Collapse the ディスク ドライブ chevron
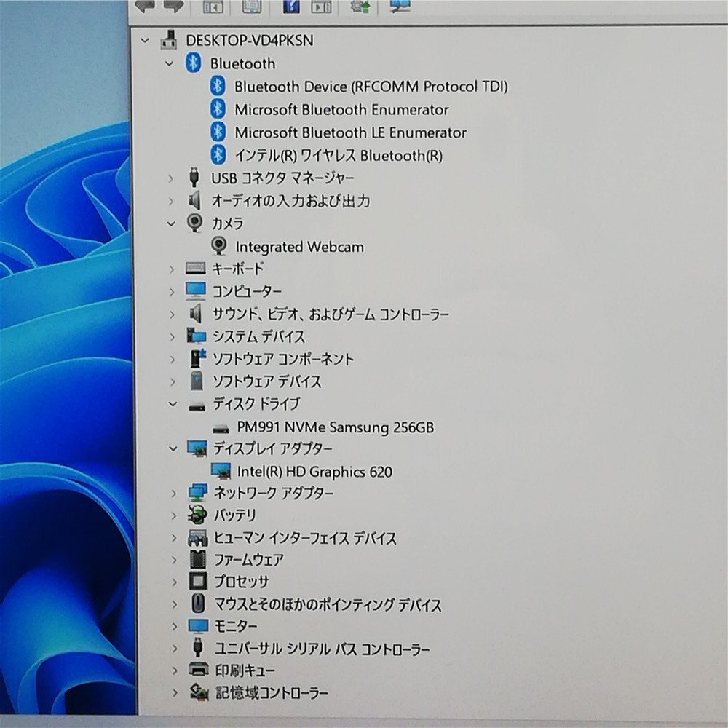 pos(173,404)
